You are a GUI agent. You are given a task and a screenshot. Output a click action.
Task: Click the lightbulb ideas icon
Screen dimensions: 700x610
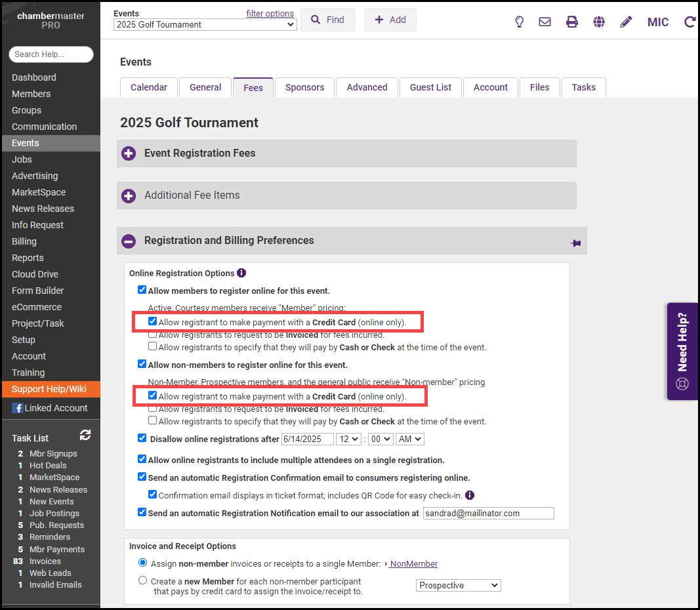tap(519, 22)
